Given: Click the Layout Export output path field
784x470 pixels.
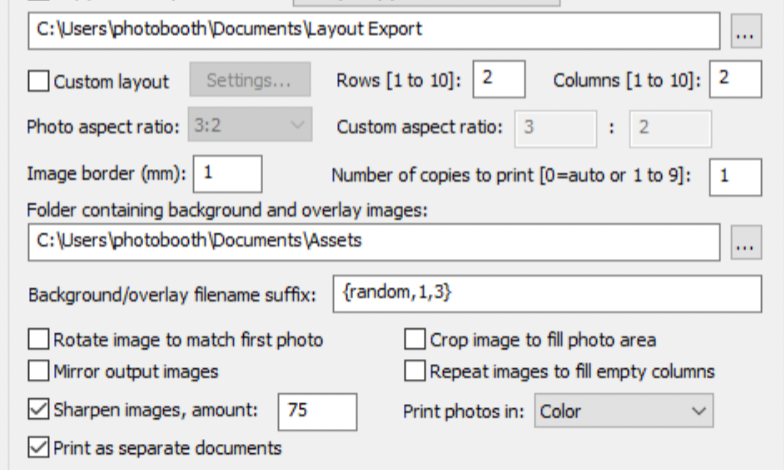Looking at the screenshot, I should coord(374,30).
